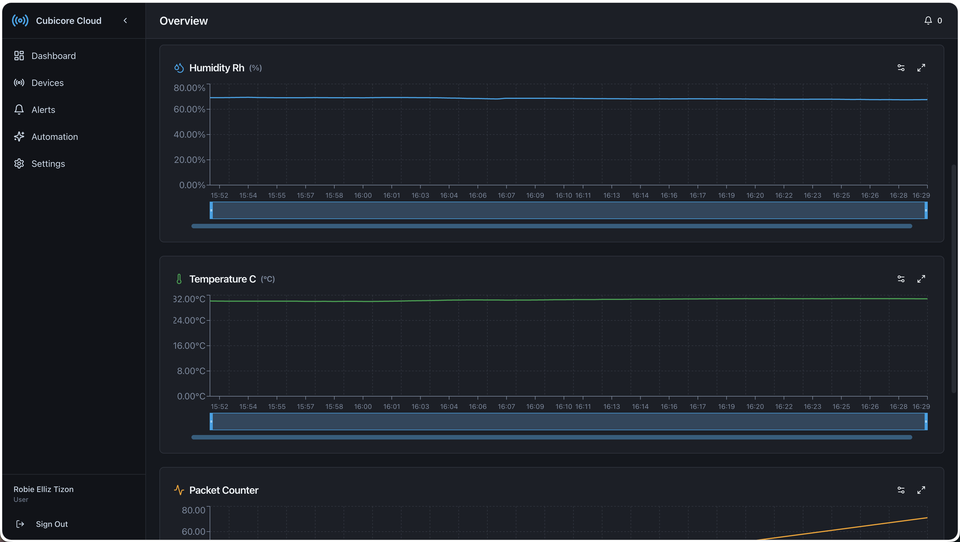
Task: Click the page vertical scrollbar
Action: tap(953, 279)
